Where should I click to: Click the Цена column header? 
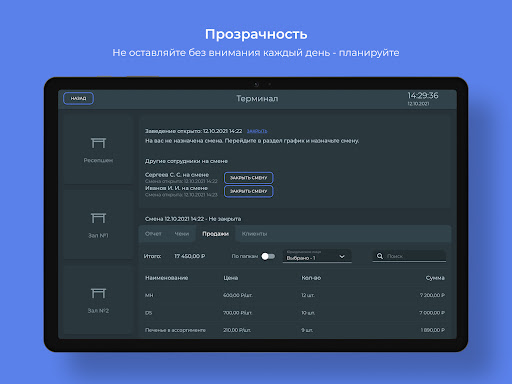click(231, 278)
